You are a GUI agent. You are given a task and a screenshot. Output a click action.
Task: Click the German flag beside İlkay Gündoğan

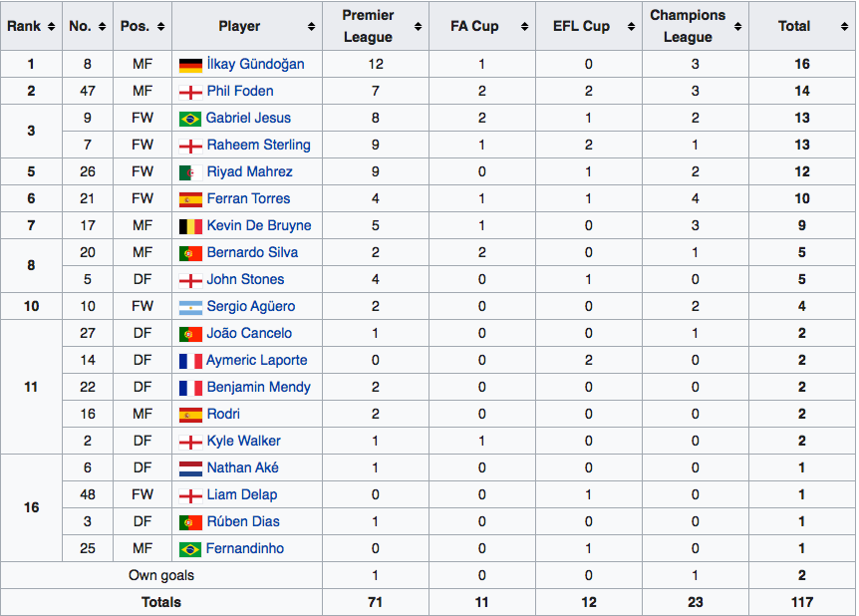190,65
